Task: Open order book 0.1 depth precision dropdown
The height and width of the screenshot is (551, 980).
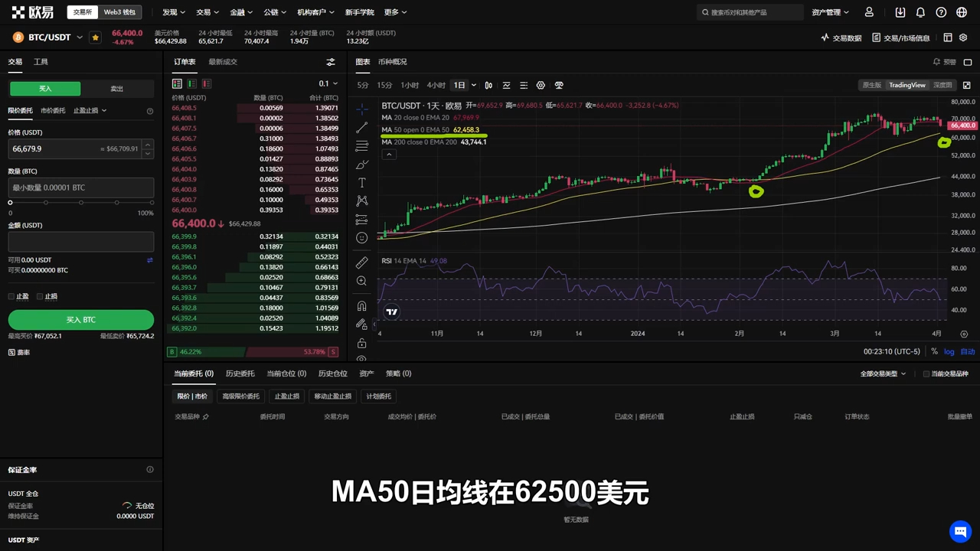Action: [328, 83]
